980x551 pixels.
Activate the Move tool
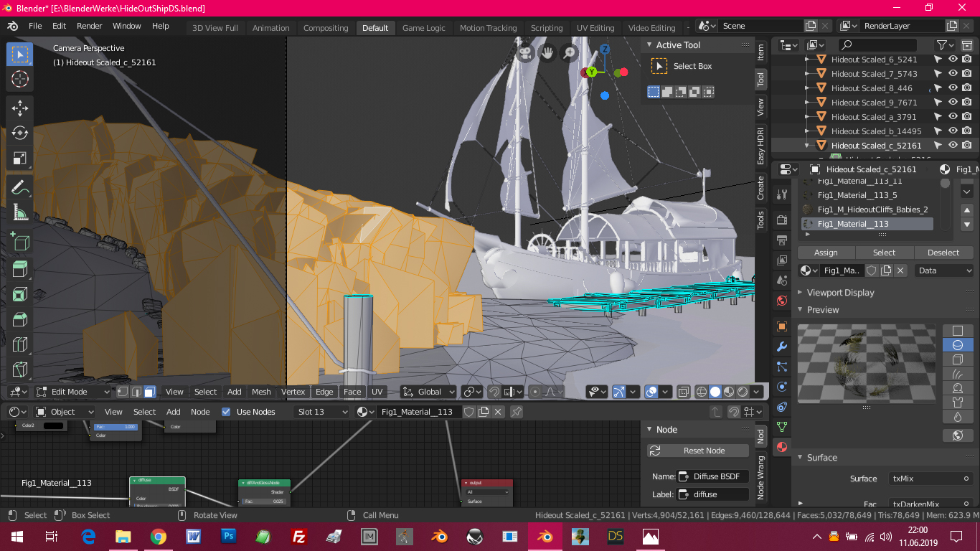click(x=19, y=108)
